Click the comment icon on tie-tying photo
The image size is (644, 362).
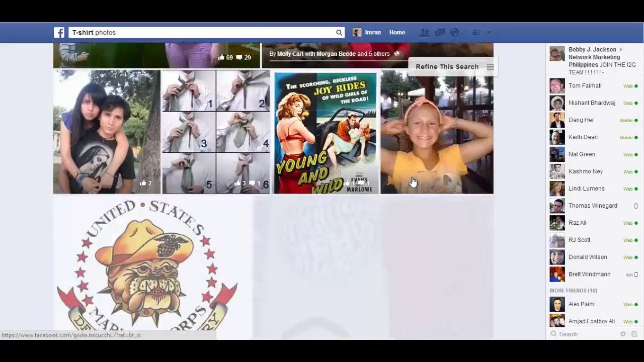pos(253,184)
